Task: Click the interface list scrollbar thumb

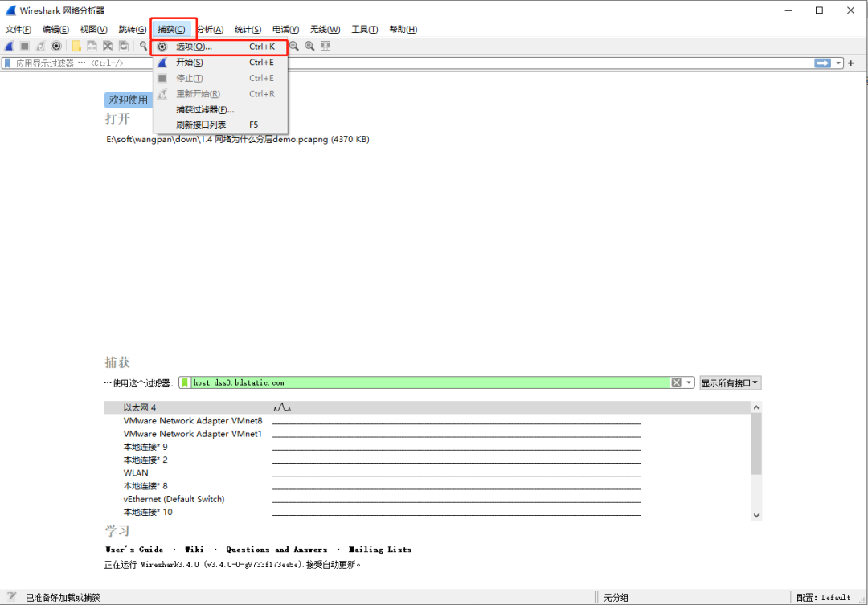Action: coord(756,444)
